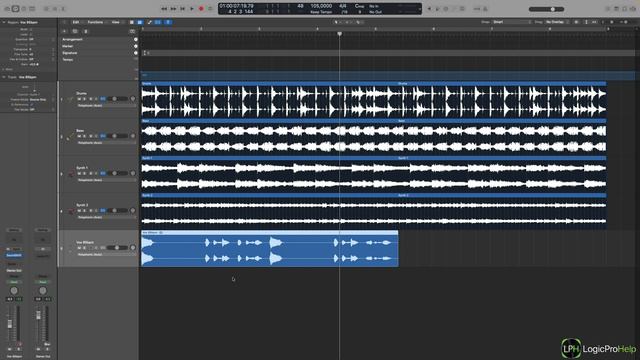Go to the project beginning
Image resolution: width=640 pixels, height=360 pixels.
[x=182, y=9]
